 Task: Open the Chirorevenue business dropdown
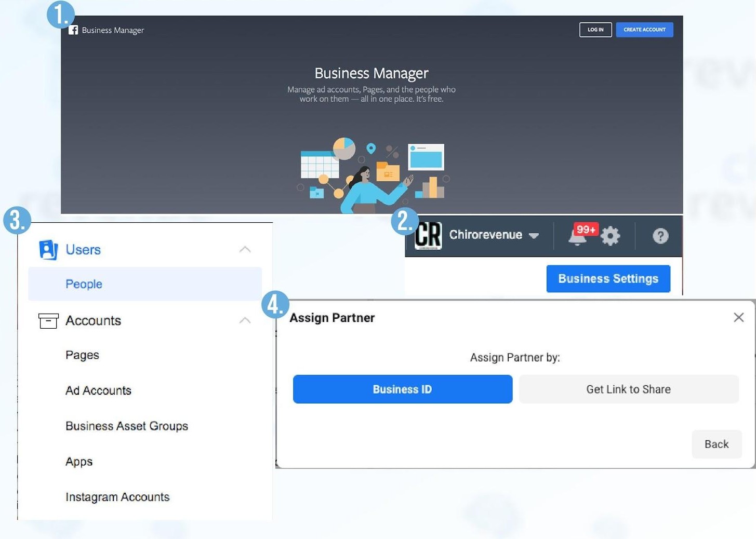pos(534,236)
